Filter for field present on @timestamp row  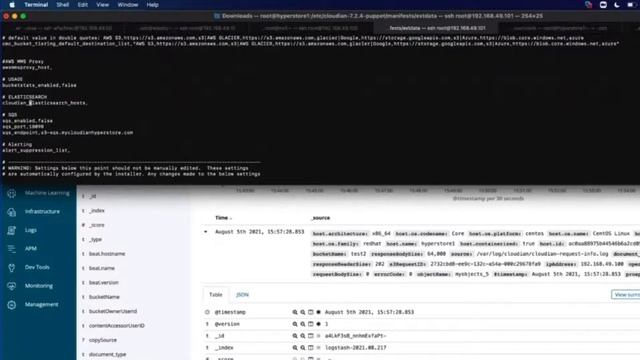point(318,312)
